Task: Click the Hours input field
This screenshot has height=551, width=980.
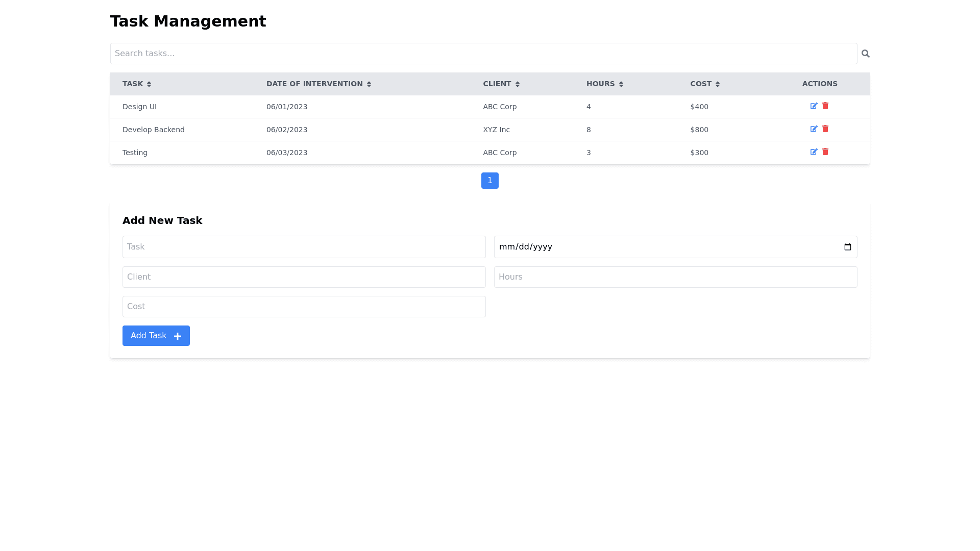Action: (x=675, y=277)
